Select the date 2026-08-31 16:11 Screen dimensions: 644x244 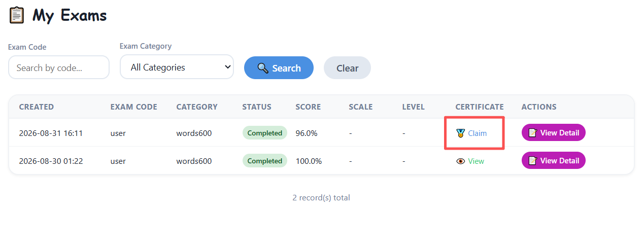[51, 133]
